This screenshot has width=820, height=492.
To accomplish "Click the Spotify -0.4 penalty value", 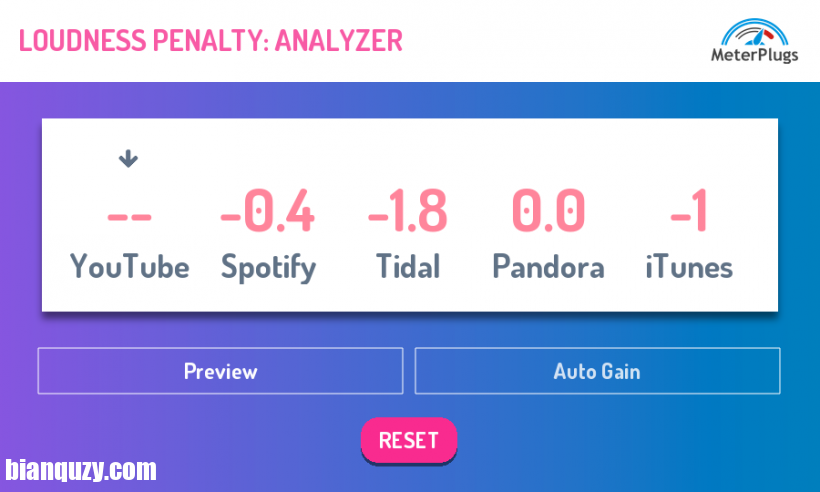I will coord(267,211).
